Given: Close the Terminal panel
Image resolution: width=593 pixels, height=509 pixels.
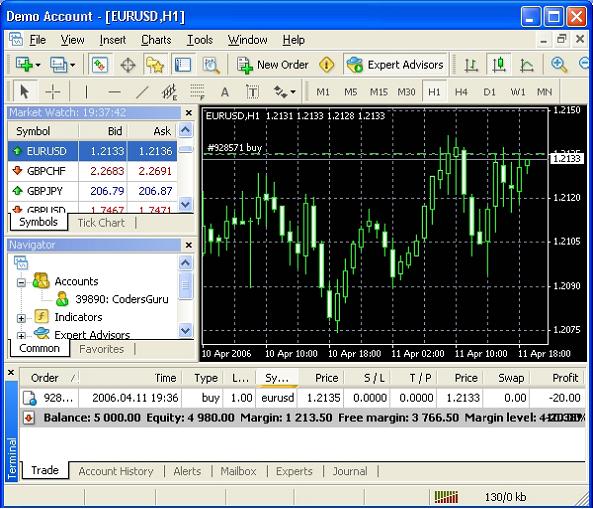Looking at the screenshot, I should coord(11,372).
